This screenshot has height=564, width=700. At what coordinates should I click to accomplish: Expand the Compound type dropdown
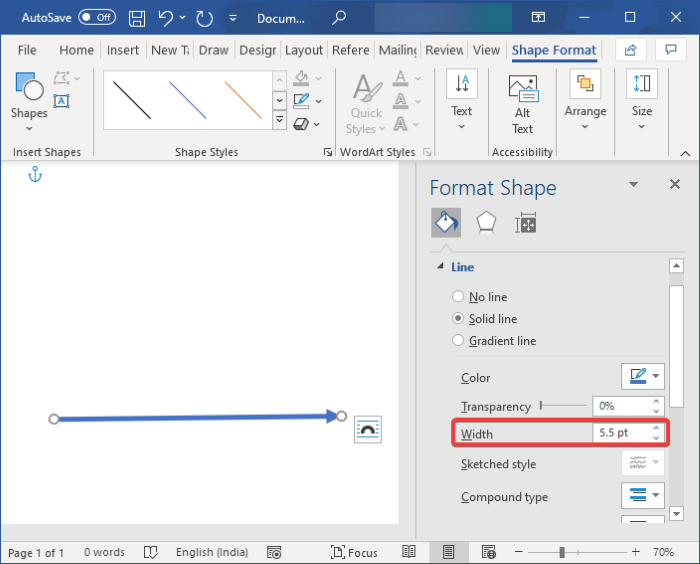pos(642,495)
